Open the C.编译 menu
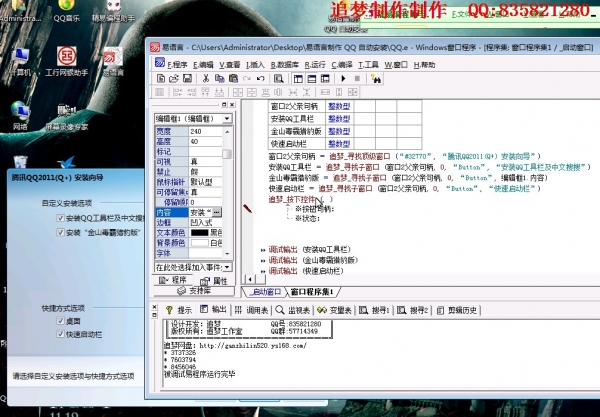 342,65
